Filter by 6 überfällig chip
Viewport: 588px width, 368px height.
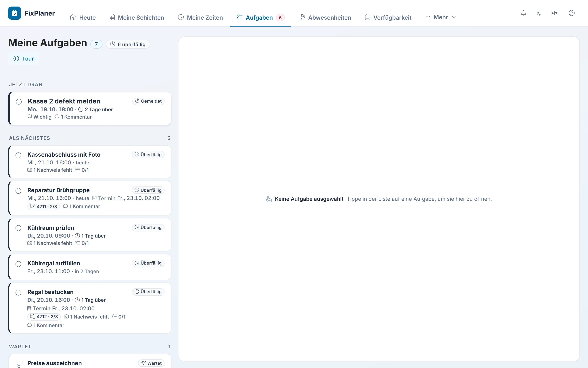click(128, 44)
